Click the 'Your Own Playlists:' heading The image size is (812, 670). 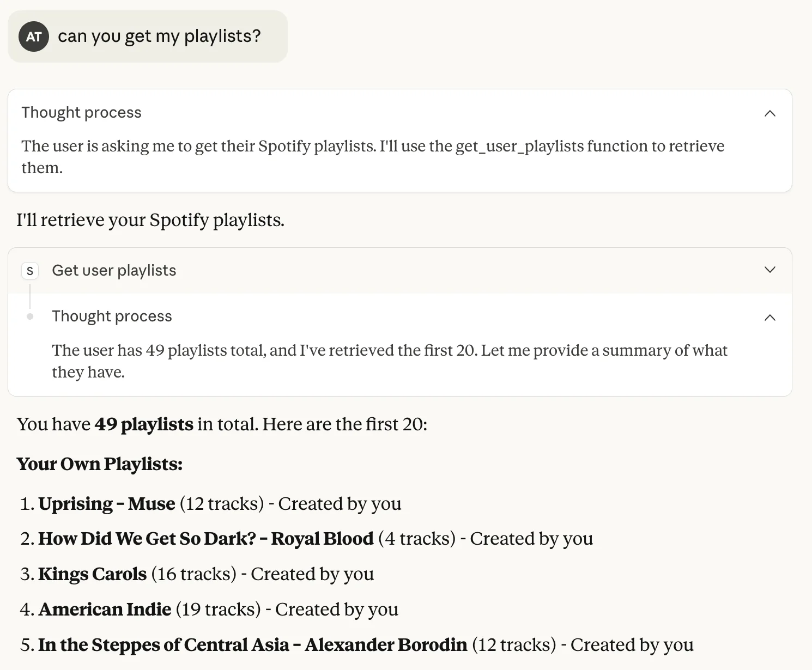point(100,464)
